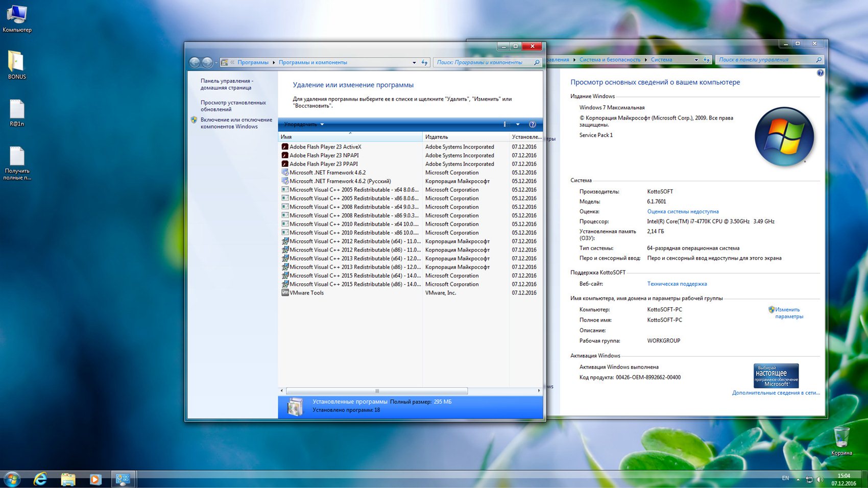868x488 pixels.
Task: Click the refresh button in System window address bar
Action: coord(706,60)
